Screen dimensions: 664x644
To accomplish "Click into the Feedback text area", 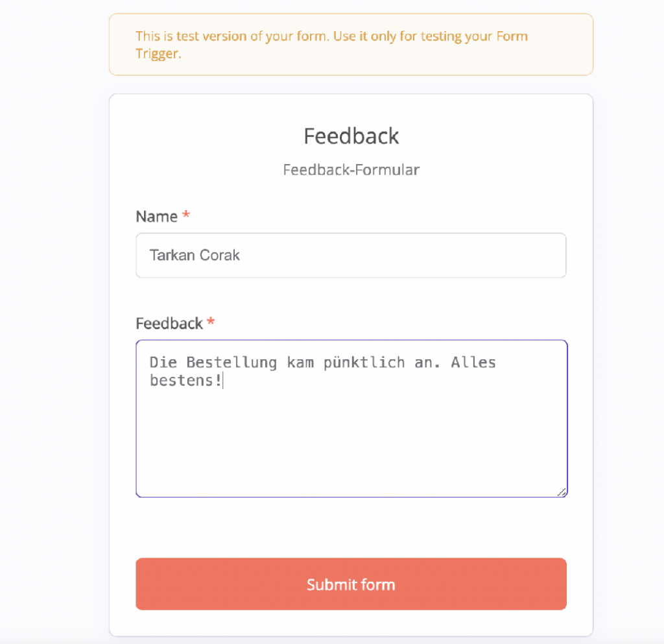I will pyautogui.click(x=351, y=441).
